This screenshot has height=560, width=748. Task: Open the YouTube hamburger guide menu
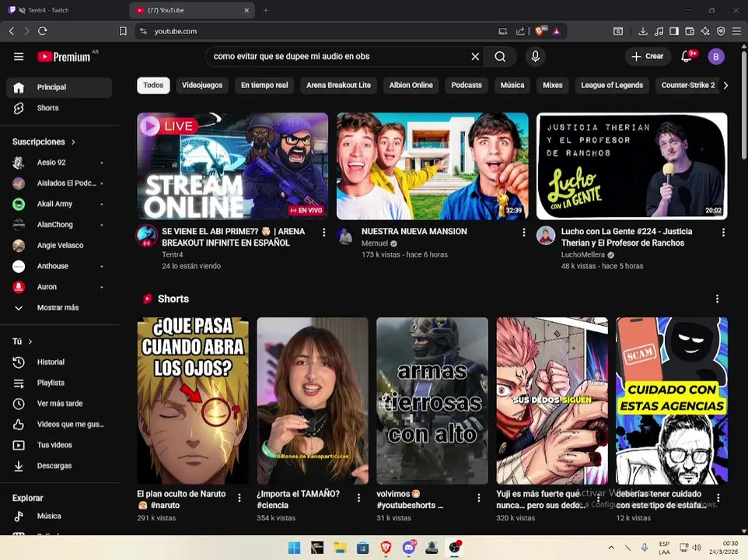(x=19, y=57)
